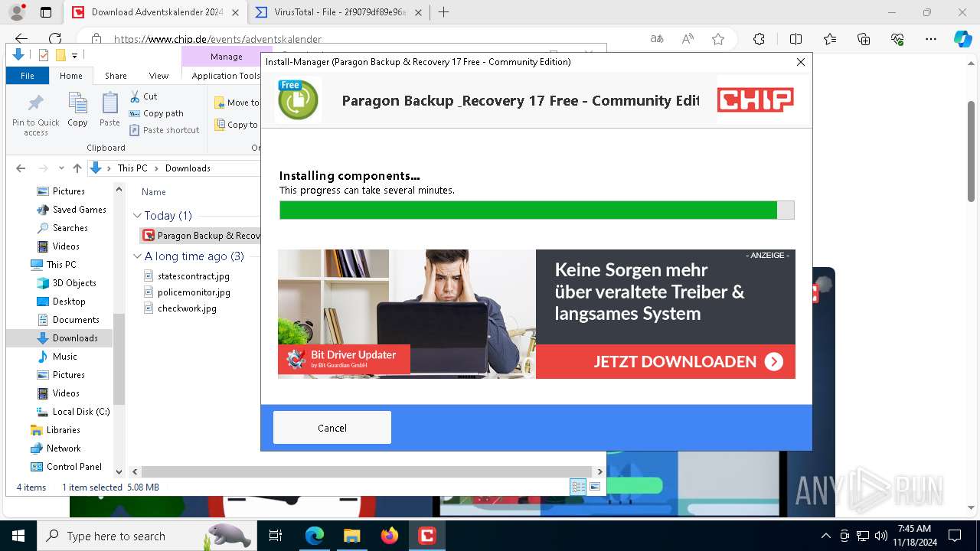Screen dimensions: 980x551
Task: Select Downloads in navigation tree
Action: tap(67, 338)
